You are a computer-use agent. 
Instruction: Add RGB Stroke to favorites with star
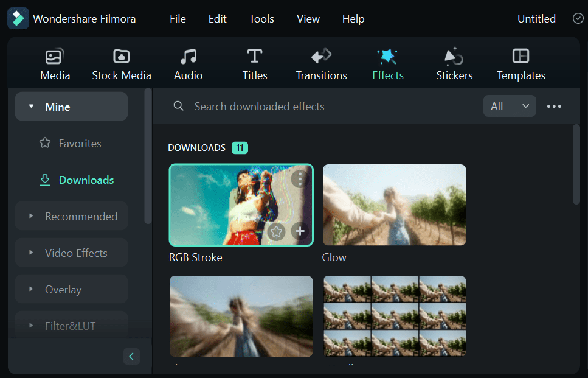click(277, 231)
